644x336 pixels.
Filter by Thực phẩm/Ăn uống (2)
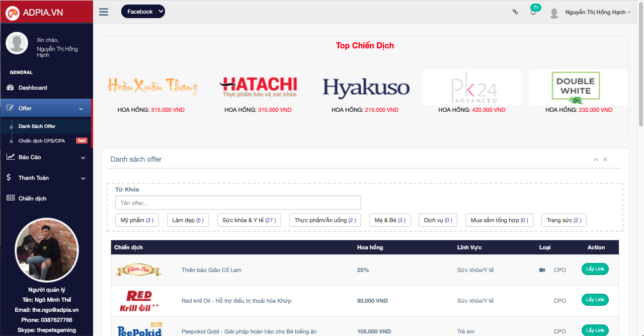[325, 220]
